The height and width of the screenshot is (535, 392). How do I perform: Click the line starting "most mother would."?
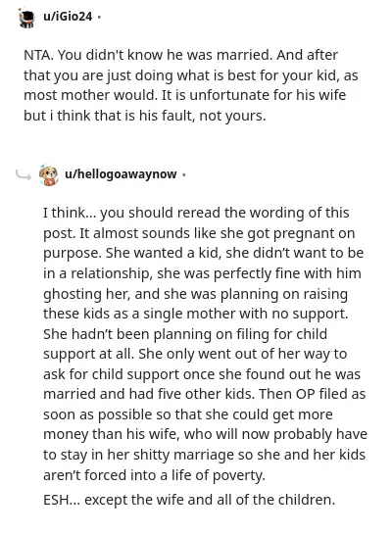184,95
